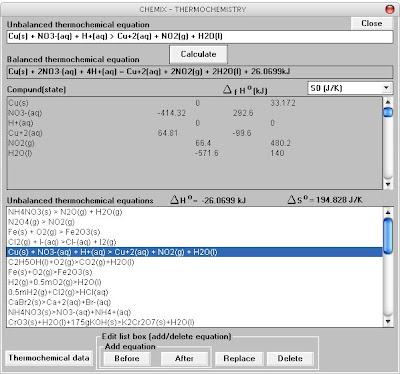Select Fe(s)+O2(g)>Fe2O3(s) equation without spaces

click(195, 272)
